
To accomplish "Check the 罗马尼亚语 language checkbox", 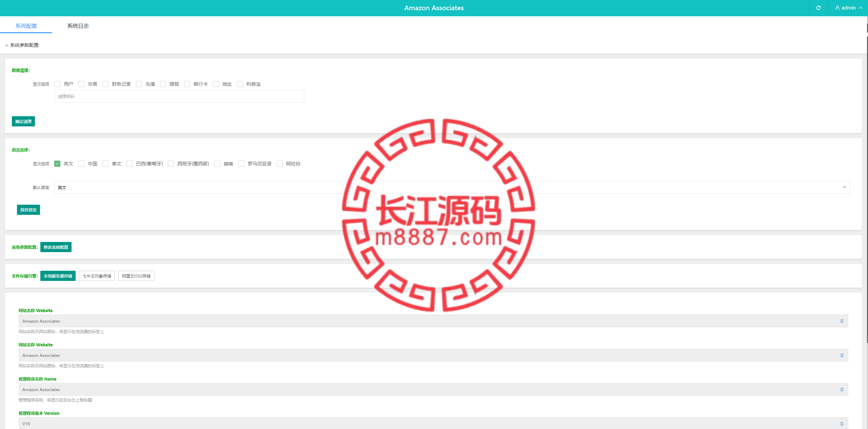I will point(241,164).
